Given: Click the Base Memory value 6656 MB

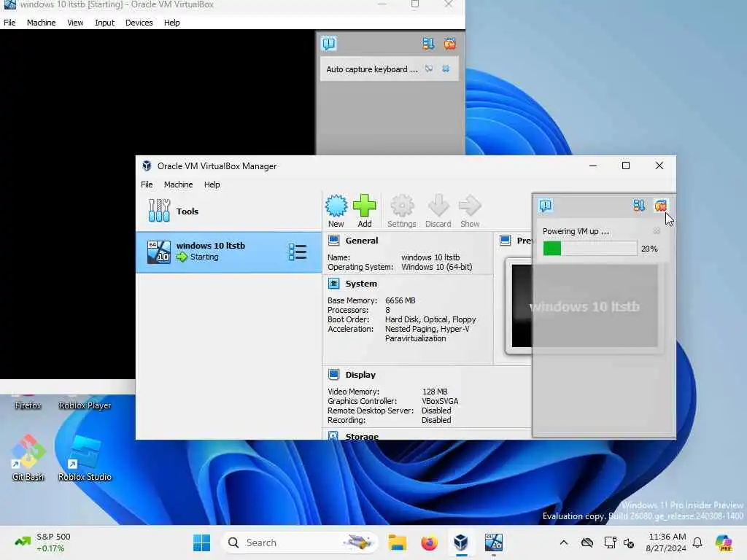Looking at the screenshot, I should tap(400, 300).
